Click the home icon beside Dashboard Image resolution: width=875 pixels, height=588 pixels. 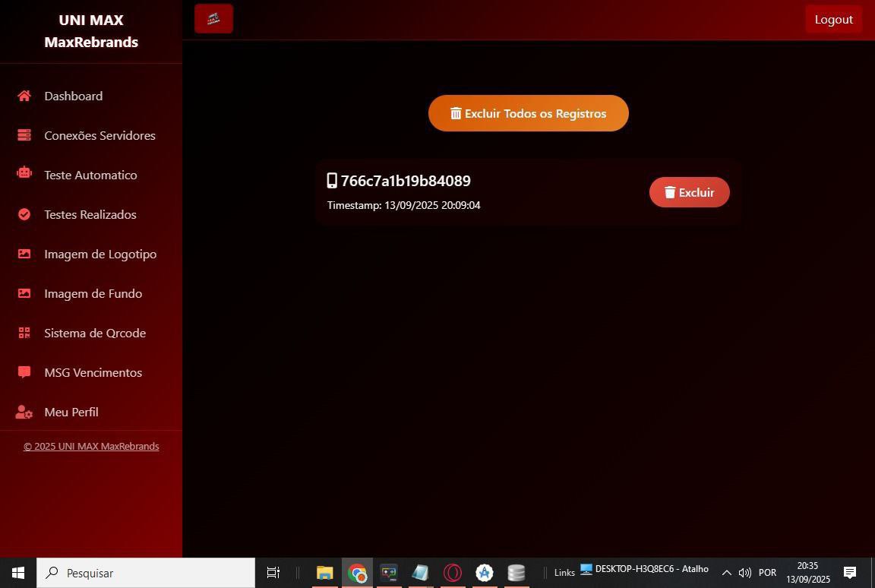pos(24,96)
